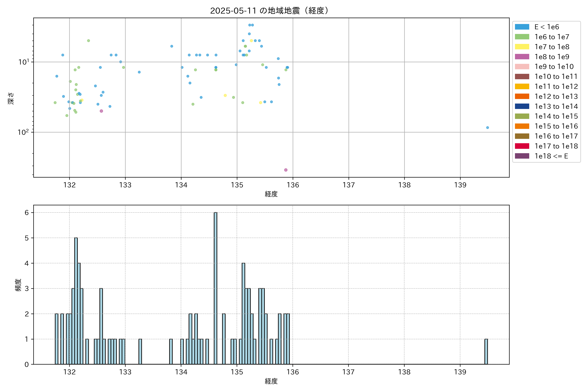Click the pink 1e9 to 1e10 swatch

pyautogui.click(x=522, y=67)
